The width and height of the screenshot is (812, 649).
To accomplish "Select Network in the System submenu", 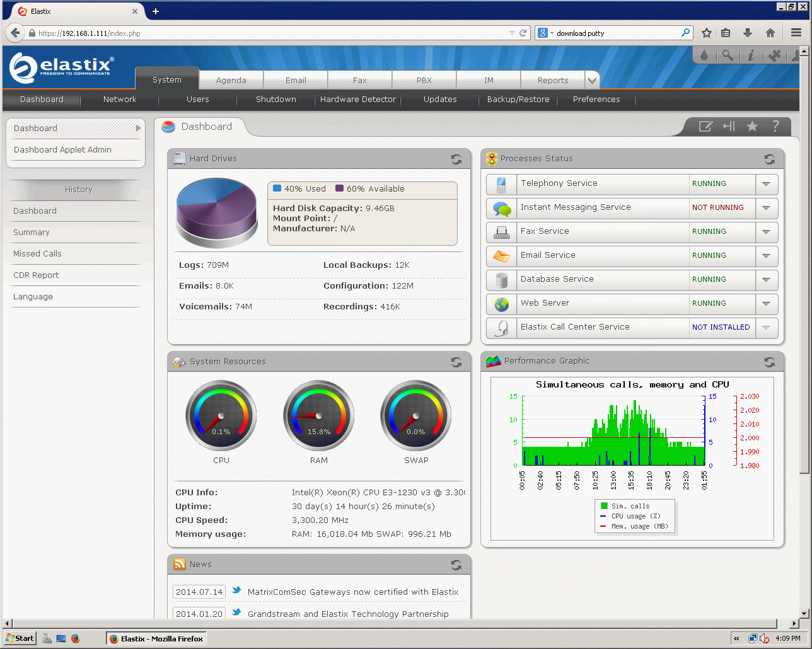I will click(x=120, y=100).
